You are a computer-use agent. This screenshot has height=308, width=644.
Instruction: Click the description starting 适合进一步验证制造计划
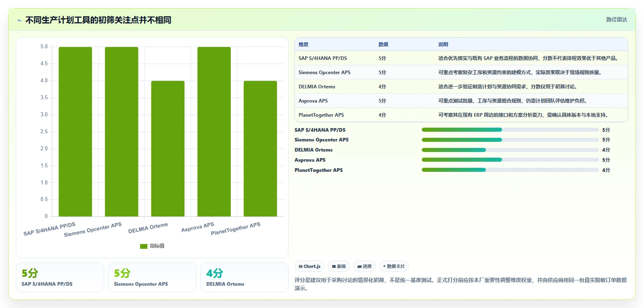(508, 87)
